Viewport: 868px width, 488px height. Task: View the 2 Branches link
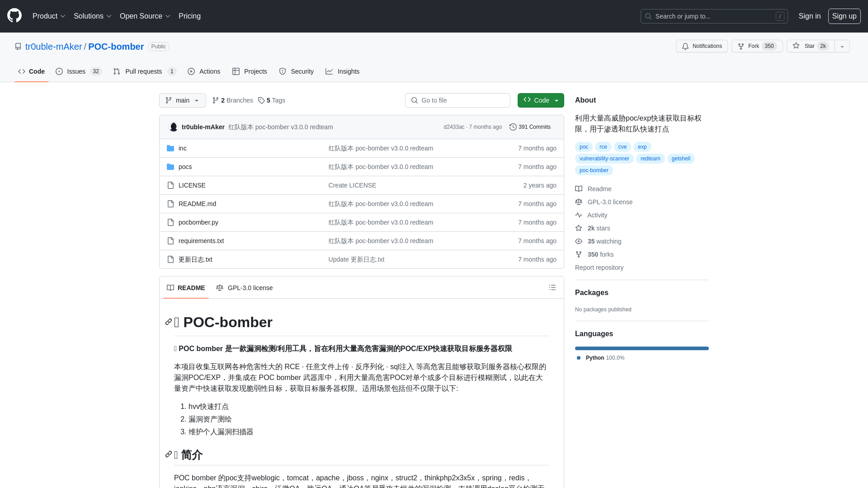233,100
